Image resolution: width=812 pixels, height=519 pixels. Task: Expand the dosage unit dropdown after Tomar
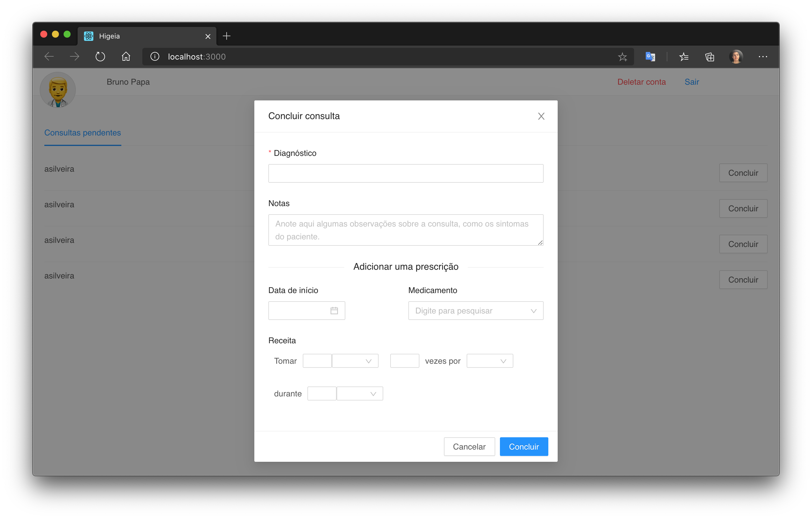(x=355, y=361)
